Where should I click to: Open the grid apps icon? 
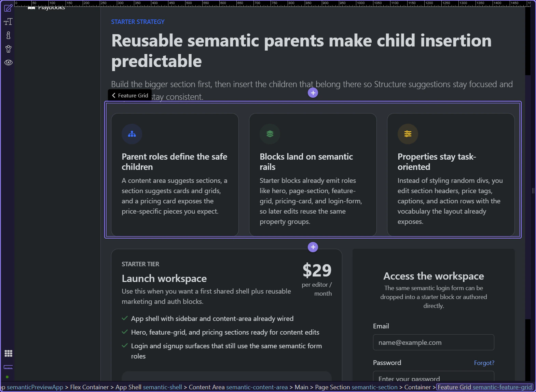point(8,353)
